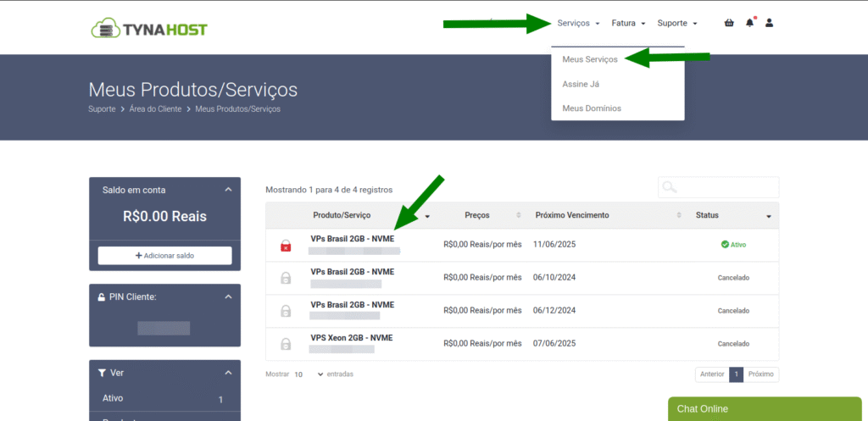Image resolution: width=868 pixels, height=421 pixels.
Task: Open the Chat Online widget
Action: coord(765,409)
